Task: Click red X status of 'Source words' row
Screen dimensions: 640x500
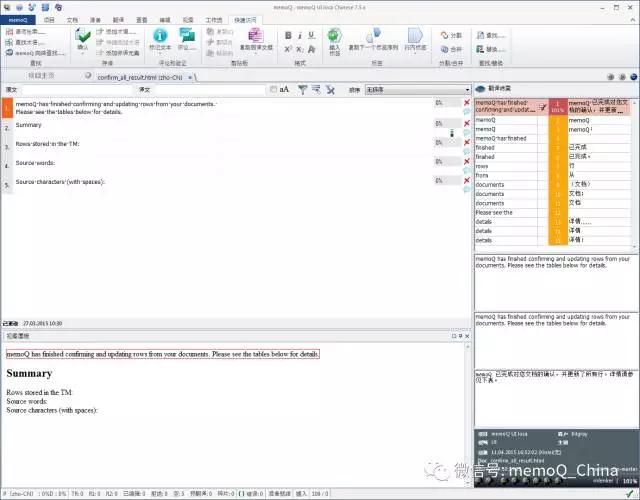Action: 467,162
